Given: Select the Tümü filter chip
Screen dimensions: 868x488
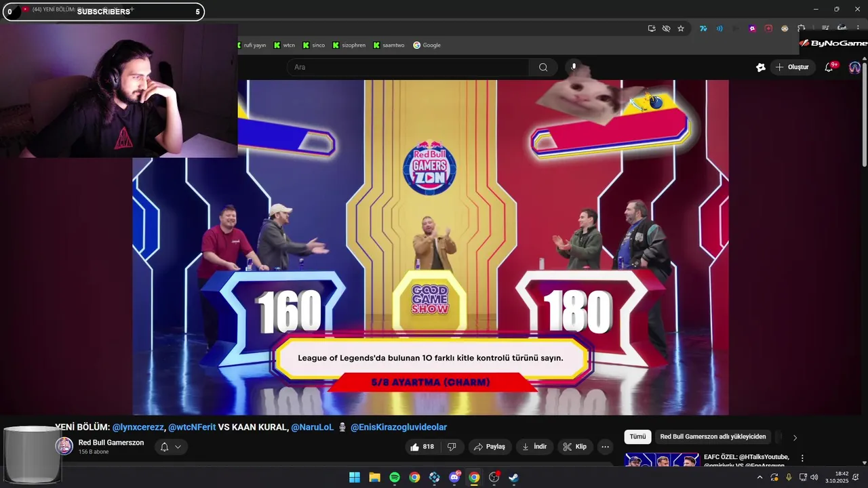Looking at the screenshot, I should tap(637, 436).
